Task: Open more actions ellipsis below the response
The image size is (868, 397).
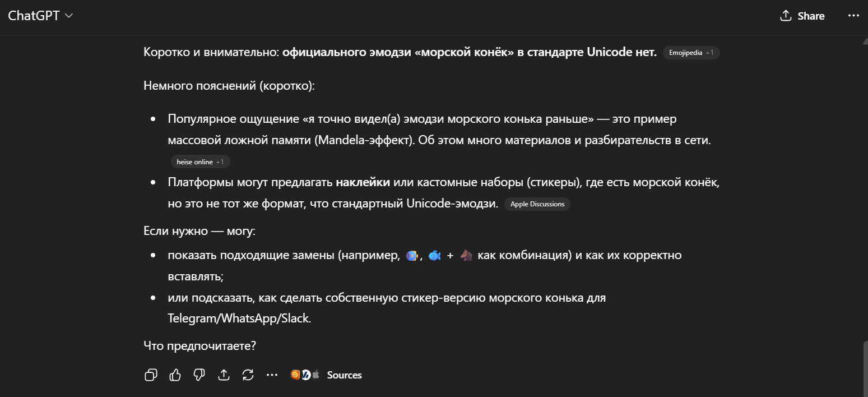Action: tap(272, 375)
